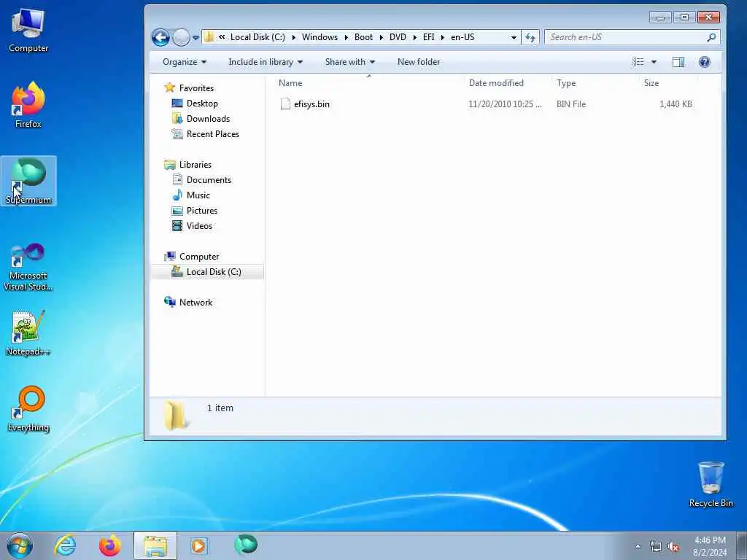Launch Internet Explorer from the taskbar
Screen dimensions: 747x560
(65, 545)
